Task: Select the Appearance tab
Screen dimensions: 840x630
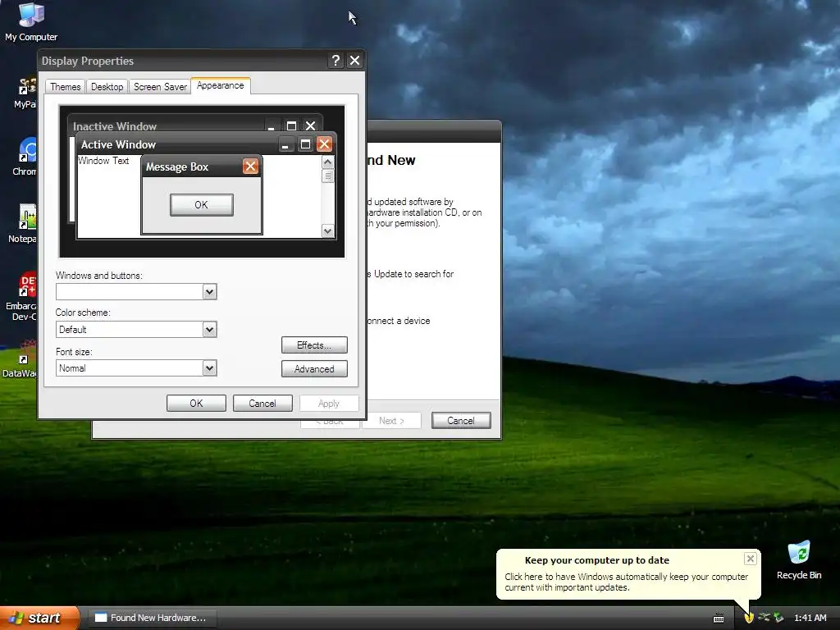Action: click(220, 85)
